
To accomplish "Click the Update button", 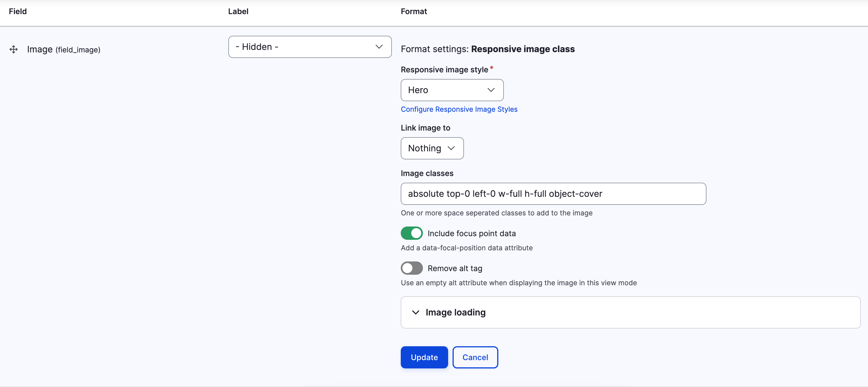I will 424,357.
